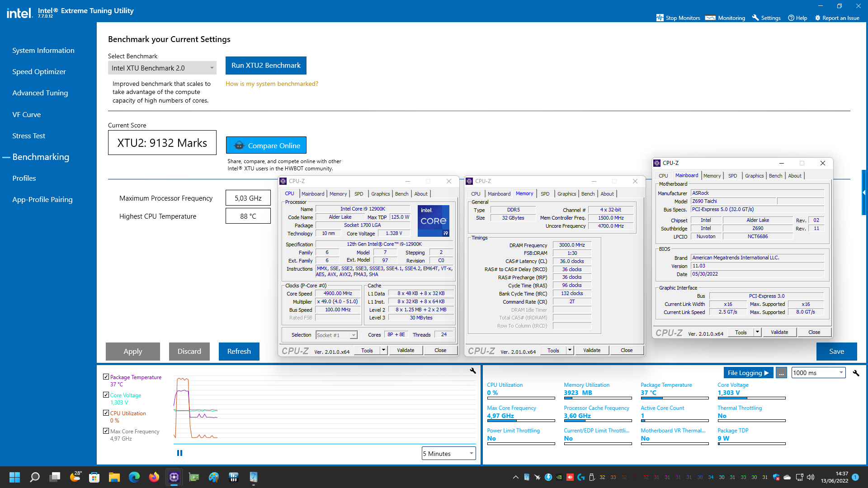Expand Tools arrow in CPU-Z Mainboard window
Screen dimensions: 868x488
757,332
